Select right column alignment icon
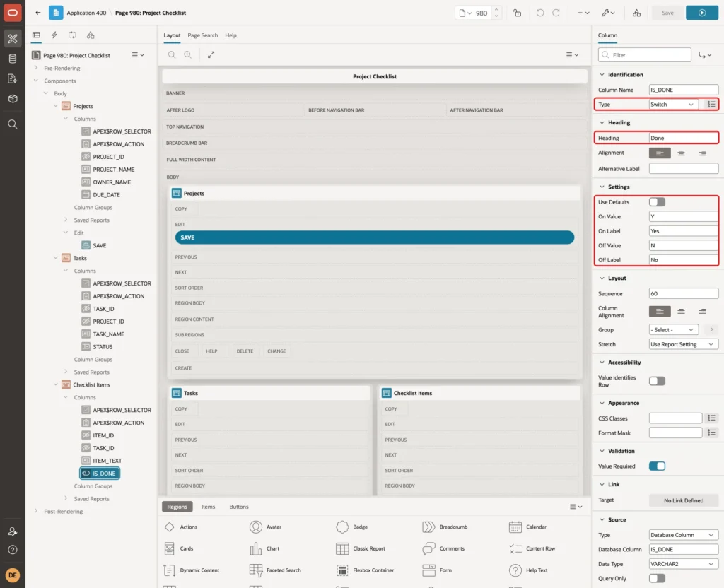The height and width of the screenshot is (588, 724). (702, 312)
